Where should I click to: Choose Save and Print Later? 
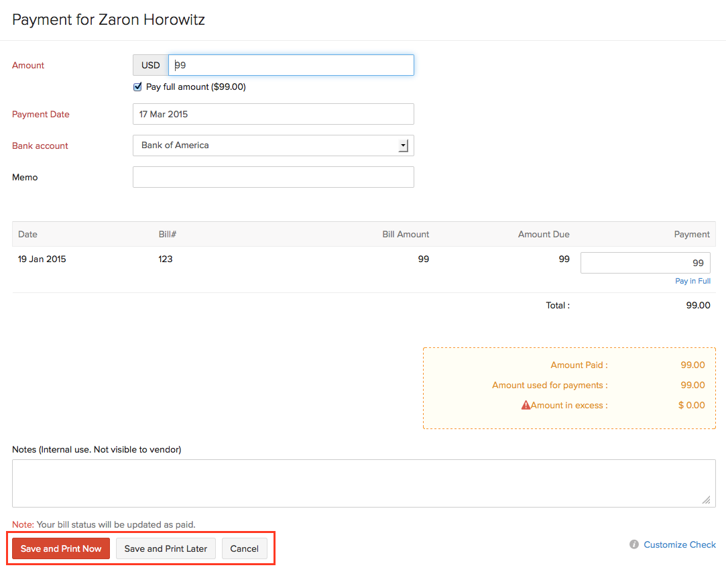click(x=166, y=548)
